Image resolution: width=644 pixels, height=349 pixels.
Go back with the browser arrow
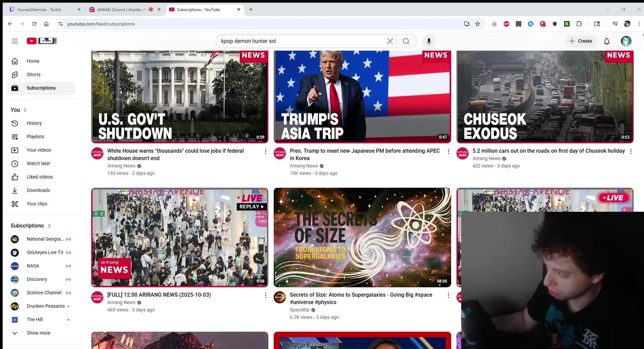[10, 24]
